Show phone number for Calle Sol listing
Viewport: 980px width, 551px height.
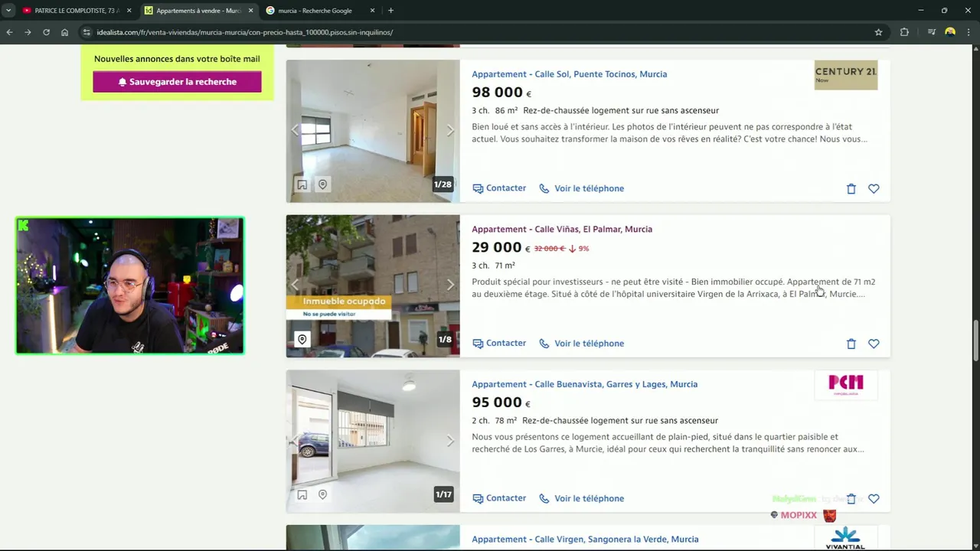coord(582,188)
